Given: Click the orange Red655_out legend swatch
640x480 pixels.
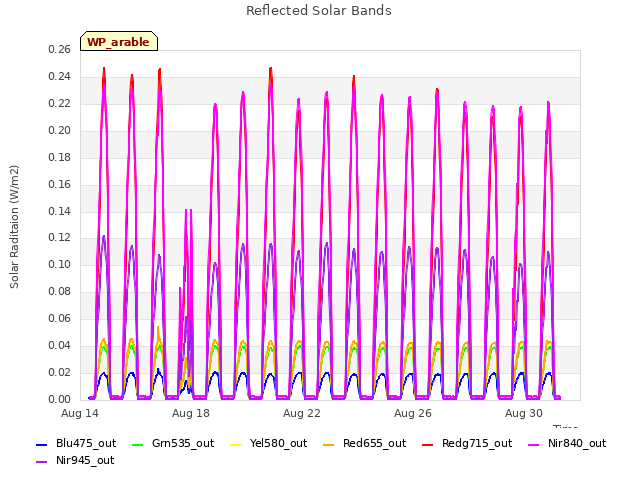Looking at the screenshot, I should (x=329, y=444).
